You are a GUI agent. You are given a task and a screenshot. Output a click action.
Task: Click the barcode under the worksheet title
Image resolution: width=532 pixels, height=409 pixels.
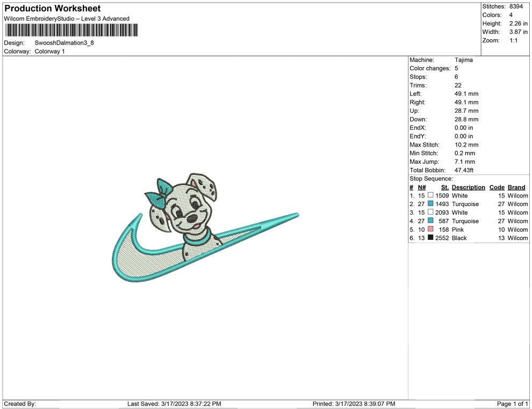coord(71,30)
